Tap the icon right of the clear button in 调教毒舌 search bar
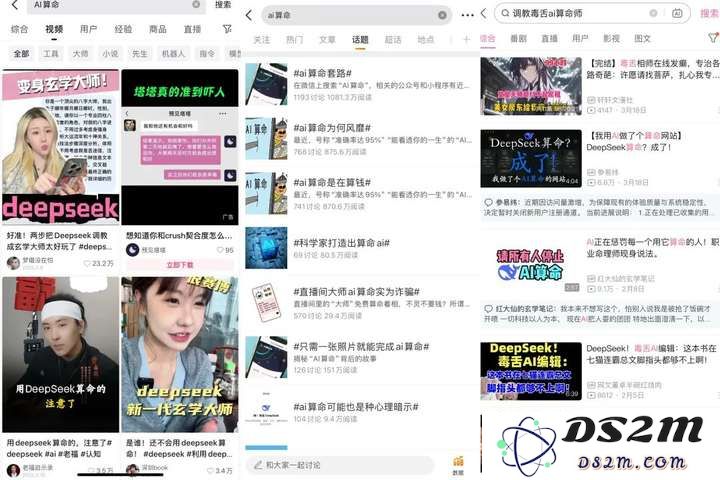 677,13
